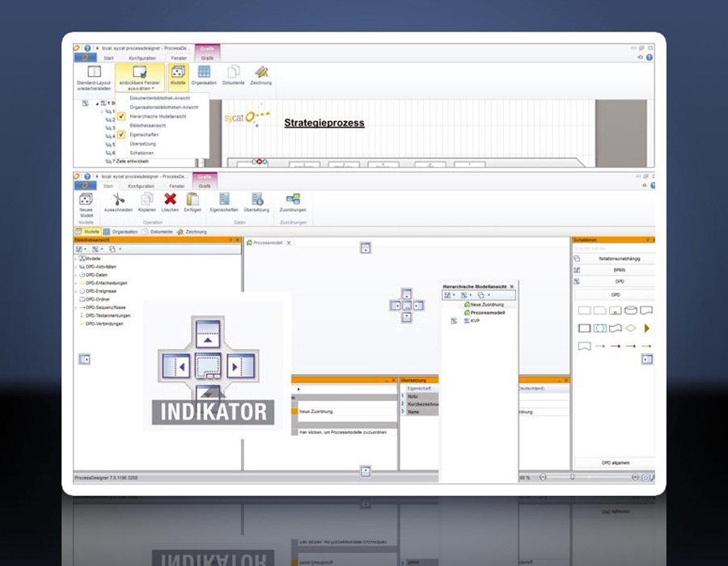728x566 pixels.
Task: Click Neues Modell in lower window ribbon
Action: pos(87,205)
